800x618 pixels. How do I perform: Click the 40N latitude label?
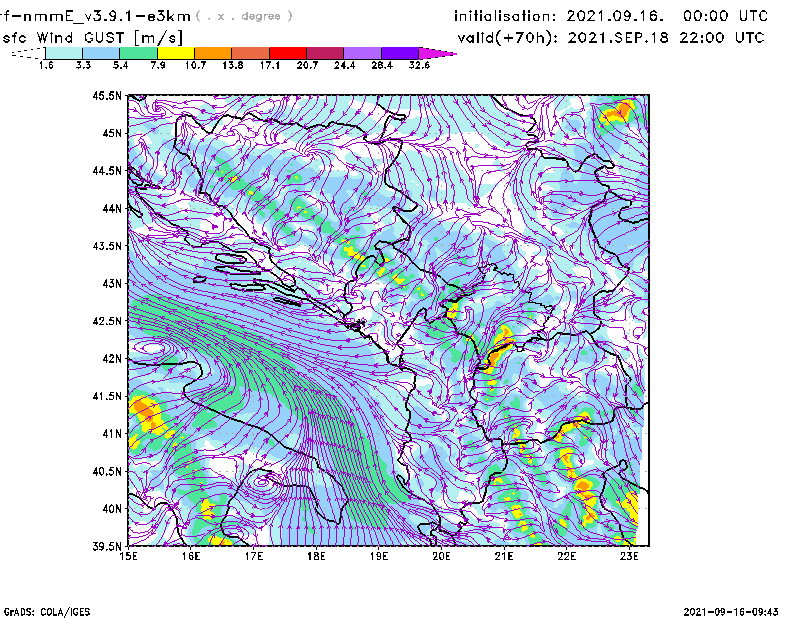(112, 508)
